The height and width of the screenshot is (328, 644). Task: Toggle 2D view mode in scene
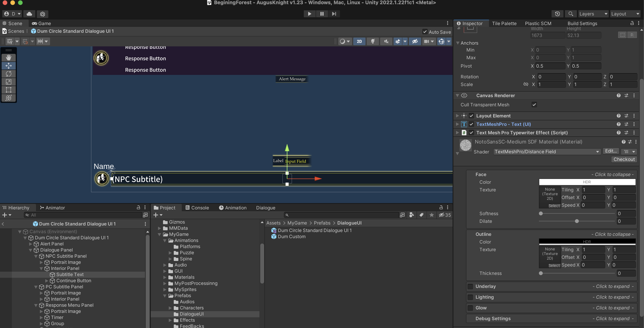pos(359,41)
